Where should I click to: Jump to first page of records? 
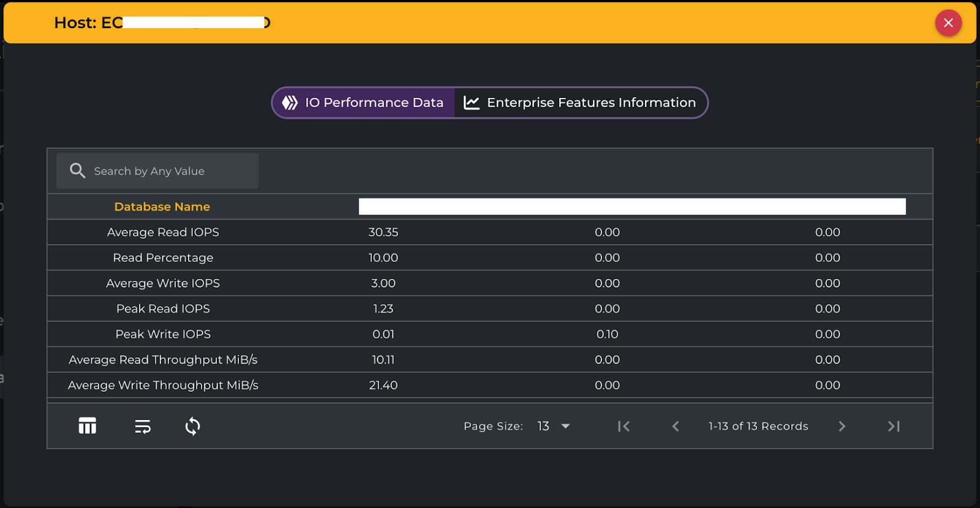pos(624,426)
